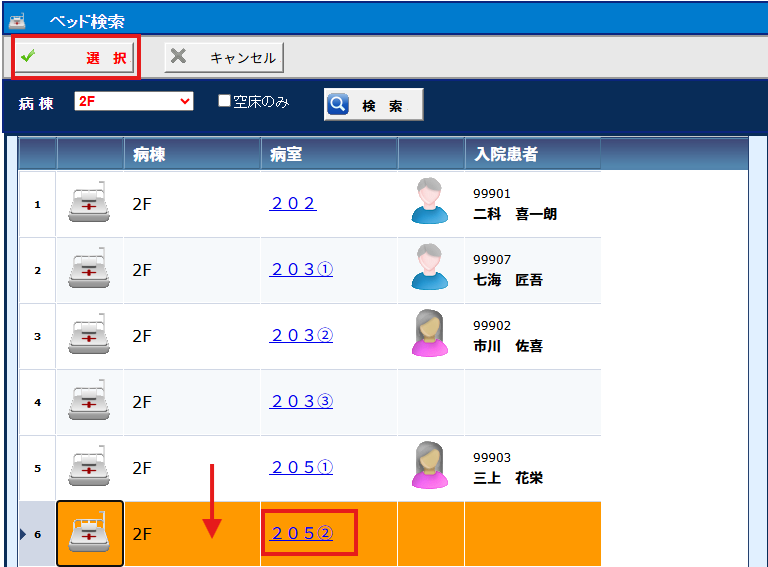Enable the 空床のみ checkbox
Image resolution: width=768 pixels, height=567 pixels.
tap(225, 101)
